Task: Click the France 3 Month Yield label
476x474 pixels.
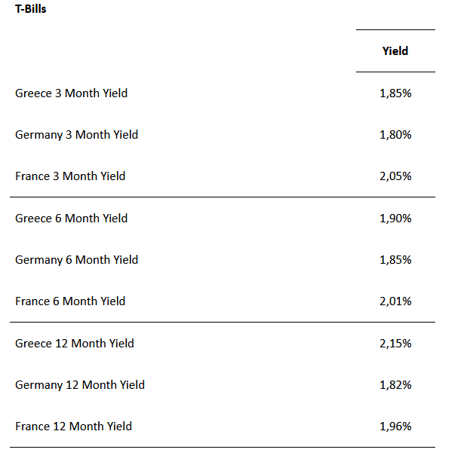Action: pos(70,176)
